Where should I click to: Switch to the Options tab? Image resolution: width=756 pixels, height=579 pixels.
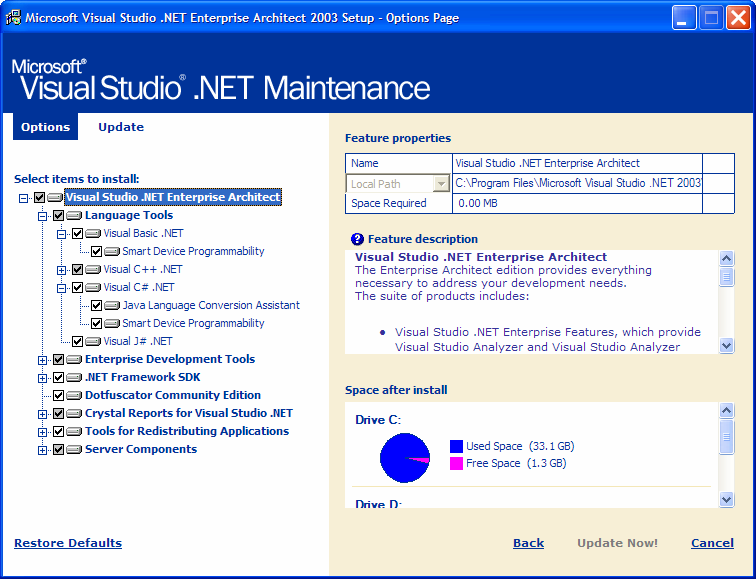[x=45, y=127]
